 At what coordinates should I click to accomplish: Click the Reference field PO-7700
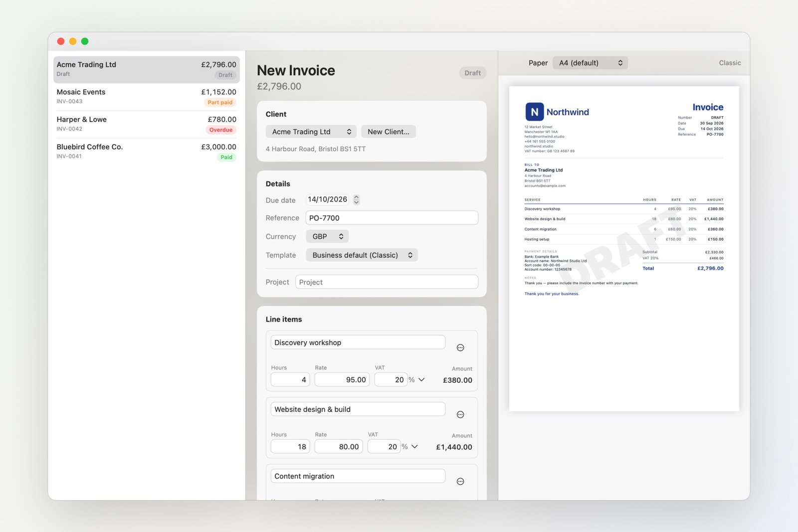(392, 218)
